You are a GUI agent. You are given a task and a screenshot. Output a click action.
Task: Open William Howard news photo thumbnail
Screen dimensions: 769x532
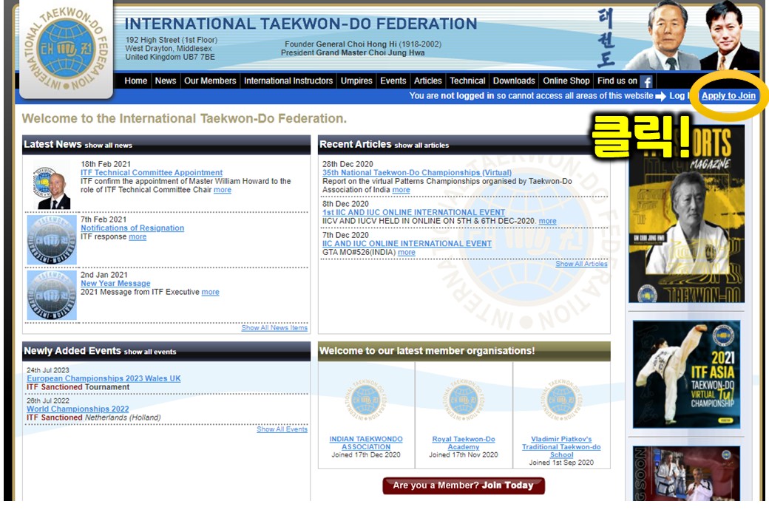pos(52,186)
